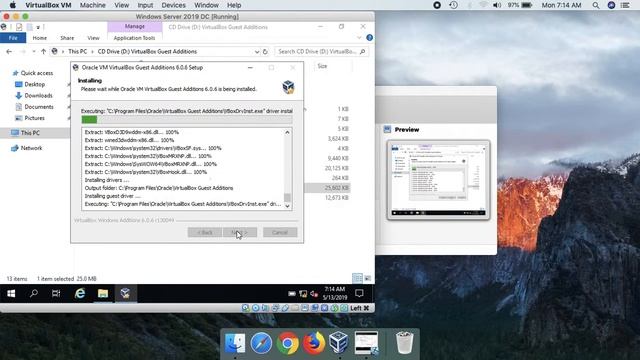
Task: Open the display indicator in VM status bar
Action: pyautogui.click(x=305, y=308)
